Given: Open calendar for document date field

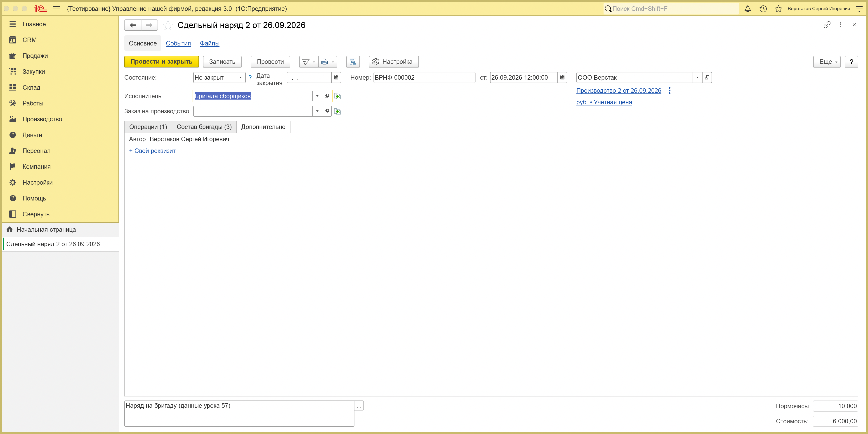Looking at the screenshot, I should [x=562, y=78].
